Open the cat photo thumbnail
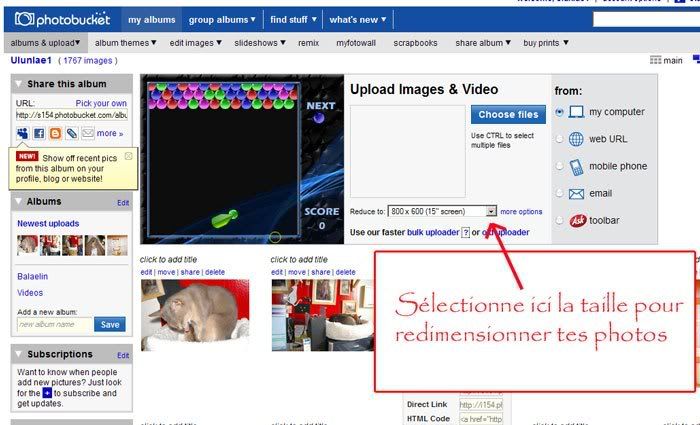This screenshot has width=700, height=425. (x=195, y=315)
